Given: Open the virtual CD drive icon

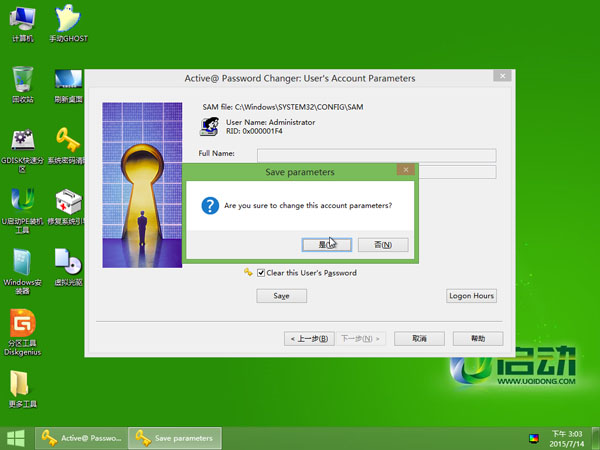Looking at the screenshot, I should pos(68,267).
